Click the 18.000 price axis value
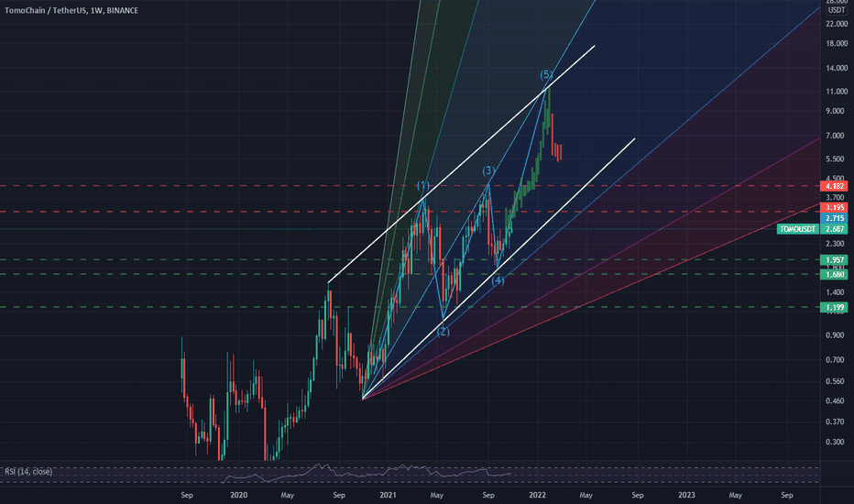 click(x=837, y=44)
